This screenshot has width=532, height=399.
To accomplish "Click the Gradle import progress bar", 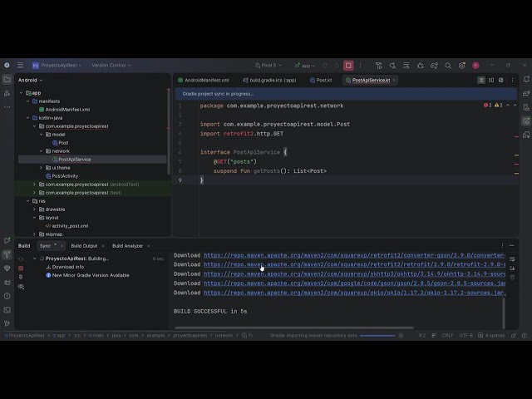I will pyautogui.click(x=377, y=336).
